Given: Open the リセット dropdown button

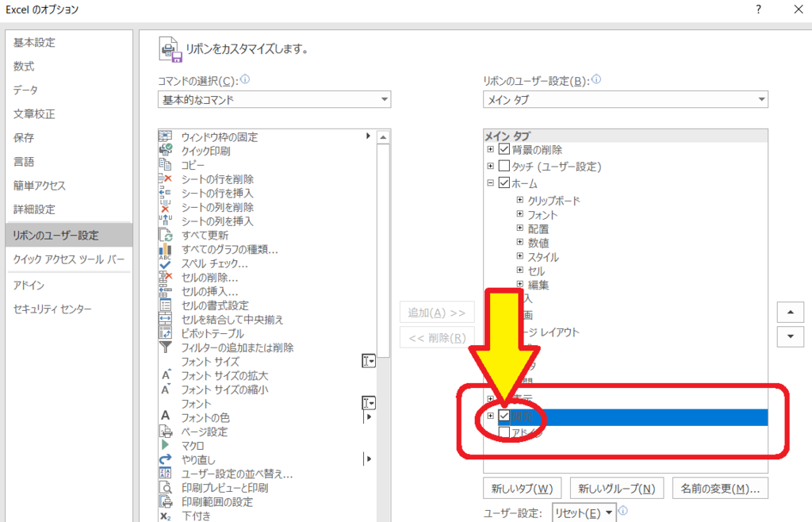Looking at the screenshot, I should click(x=584, y=513).
